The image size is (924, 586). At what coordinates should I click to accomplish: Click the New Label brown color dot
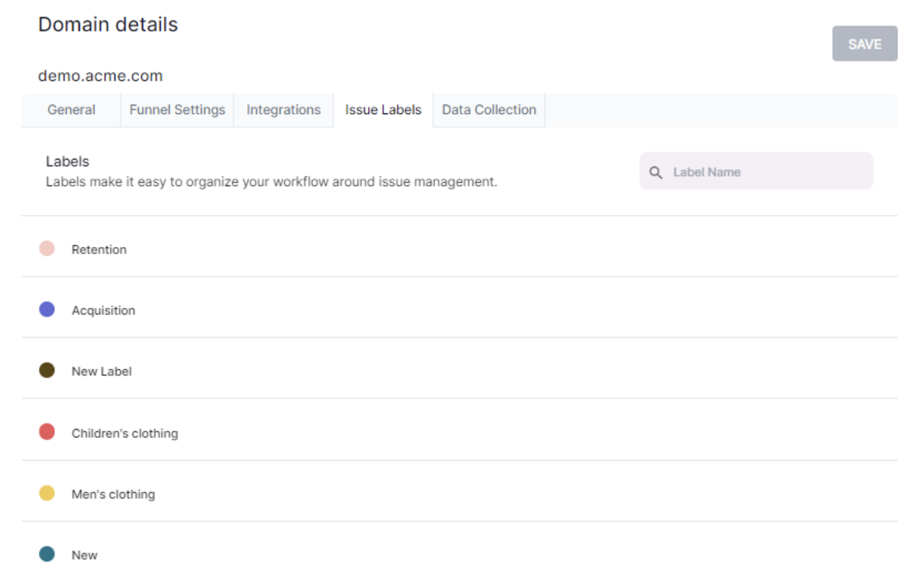coord(47,371)
